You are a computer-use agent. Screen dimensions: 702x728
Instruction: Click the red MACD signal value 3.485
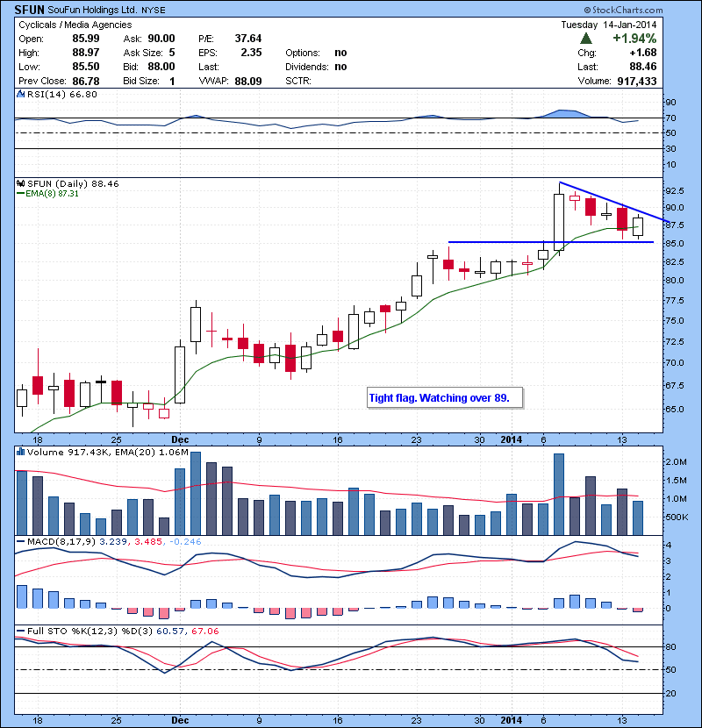click(148, 542)
